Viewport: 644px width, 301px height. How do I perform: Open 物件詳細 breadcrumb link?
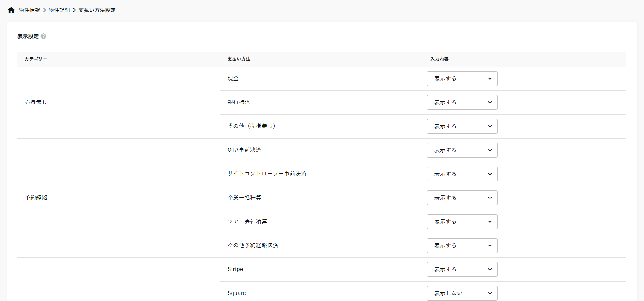59,10
